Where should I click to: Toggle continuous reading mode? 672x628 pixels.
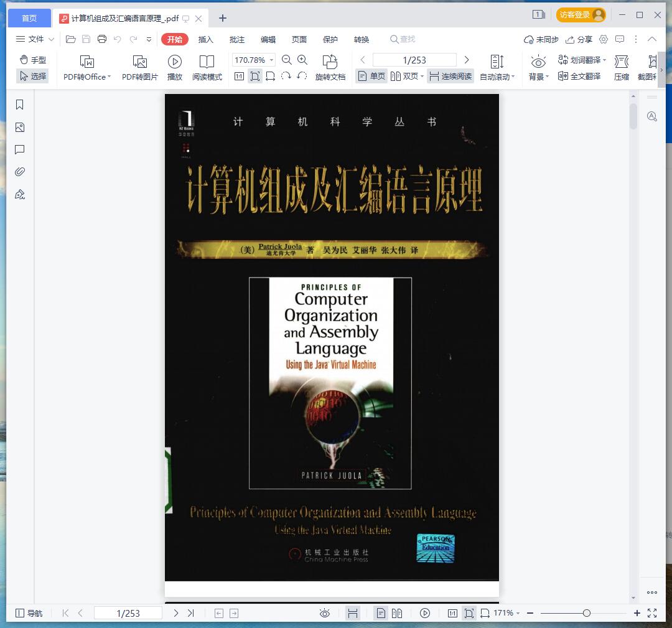pyautogui.click(x=450, y=77)
